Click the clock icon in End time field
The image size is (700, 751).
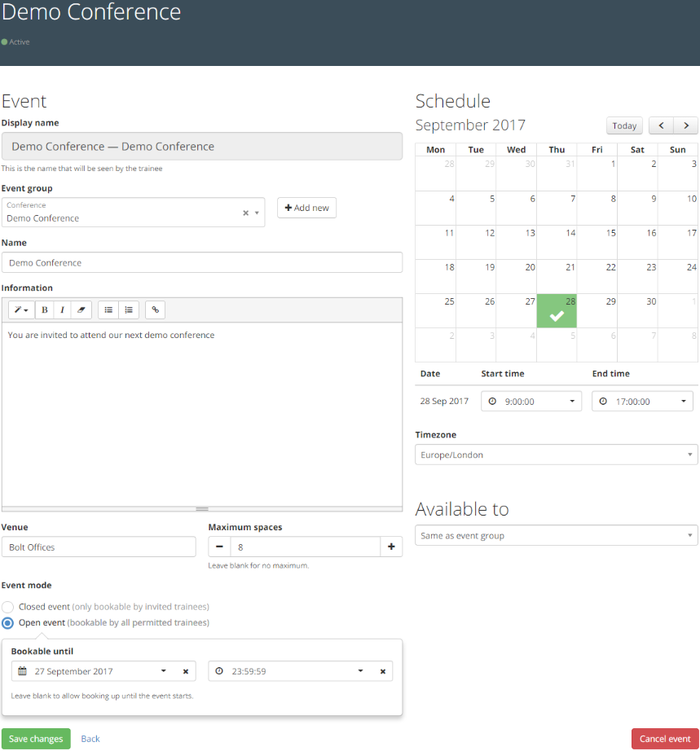pyautogui.click(x=603, y=402)
